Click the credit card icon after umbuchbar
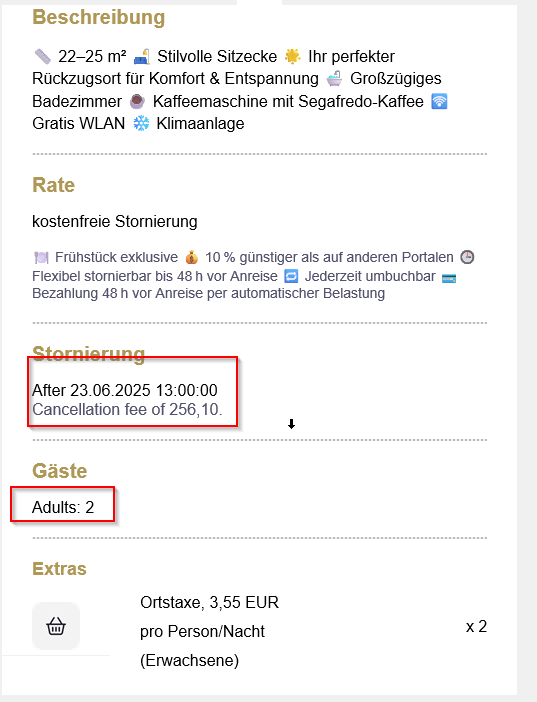 tap(449, 278)
